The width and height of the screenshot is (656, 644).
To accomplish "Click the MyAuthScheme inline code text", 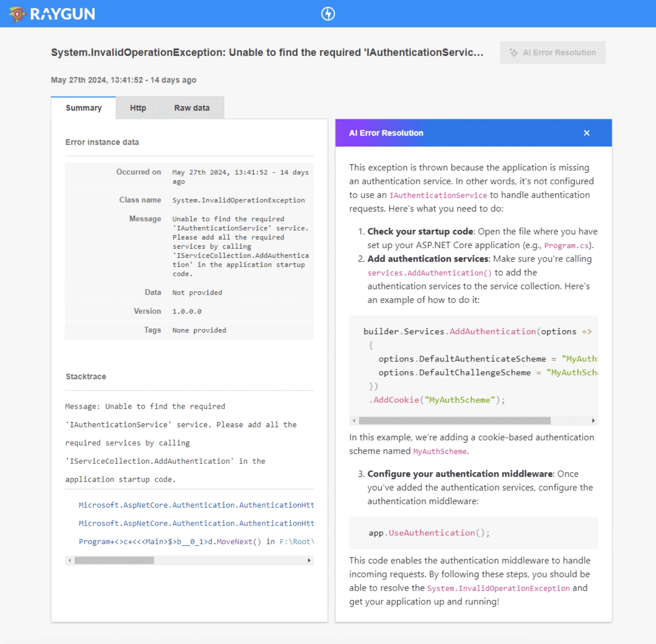I will [440, 452].
